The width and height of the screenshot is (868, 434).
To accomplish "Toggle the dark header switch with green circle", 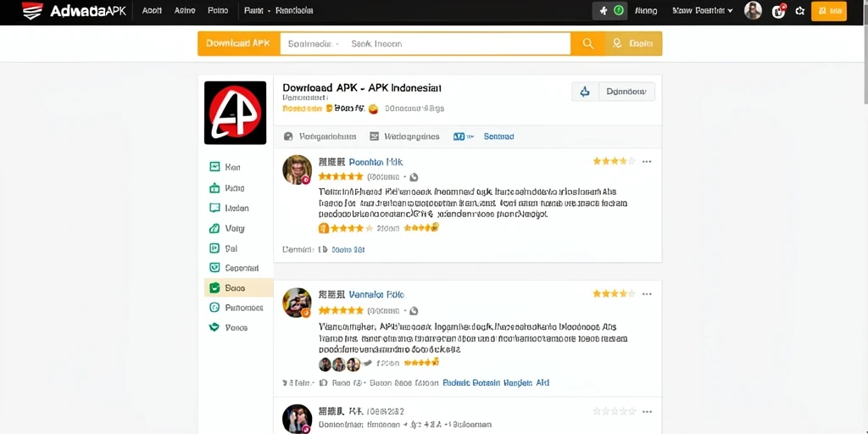I will click(x=610, y=10).
